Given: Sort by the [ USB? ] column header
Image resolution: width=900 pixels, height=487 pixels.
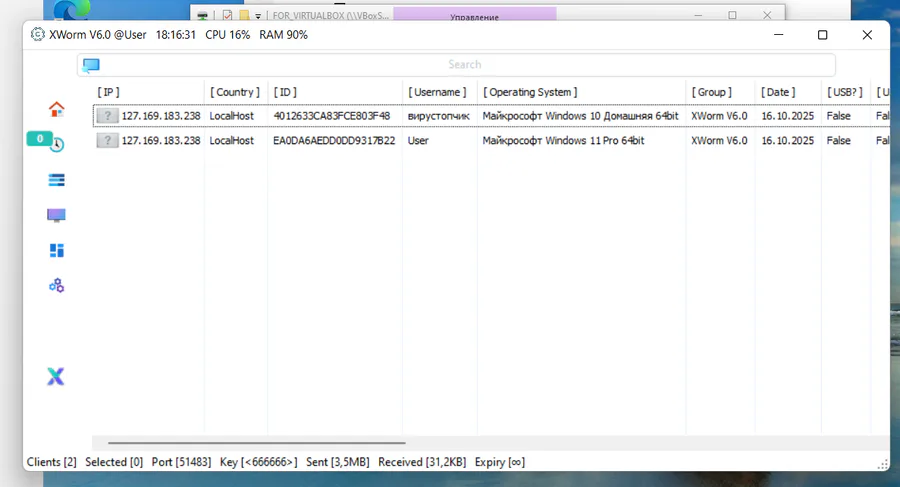Looking at the screenshot, I should 845,92.
